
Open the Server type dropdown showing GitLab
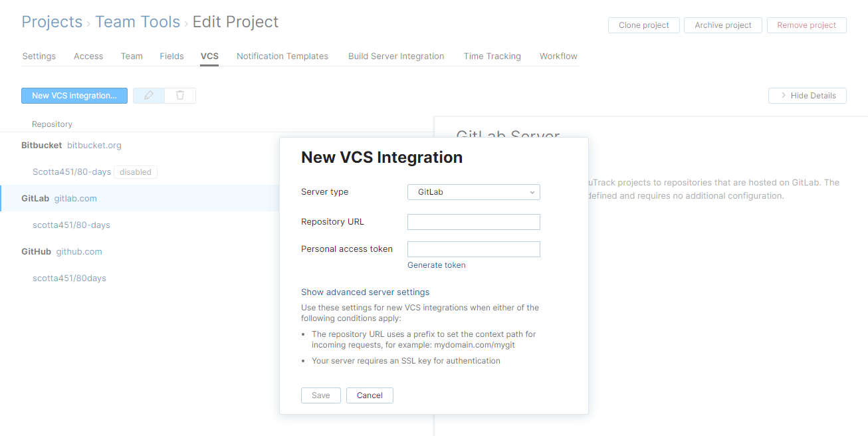(473, 191)
